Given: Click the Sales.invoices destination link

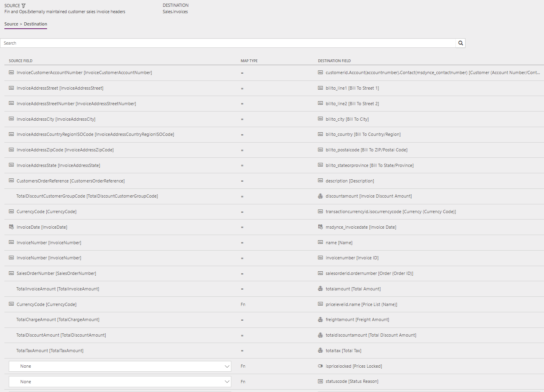Looking at the screenshot, I should click(175, 12).
